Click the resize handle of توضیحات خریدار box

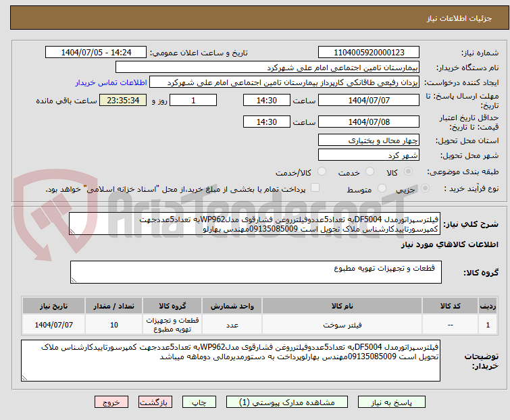pos(24,377)
